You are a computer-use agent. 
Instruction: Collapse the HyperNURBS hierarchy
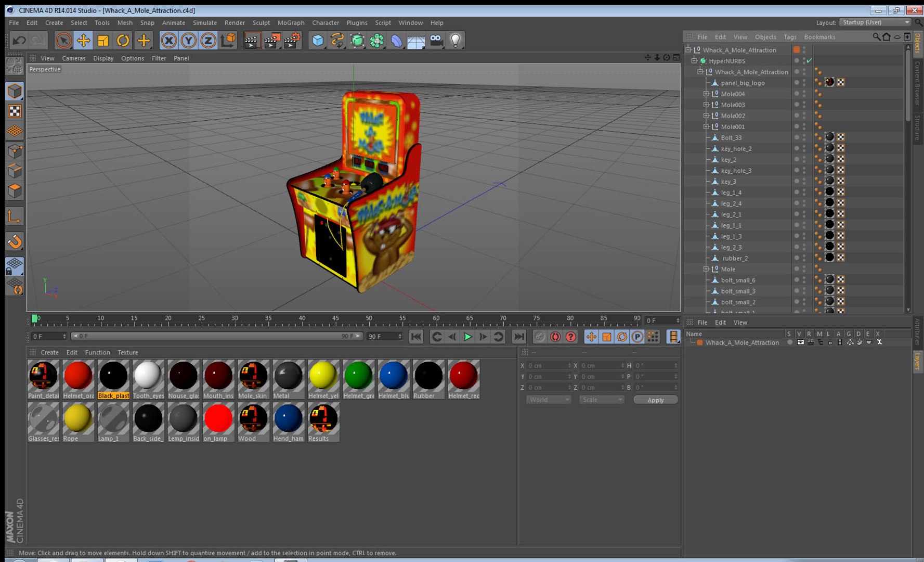[x=694, y=61]
